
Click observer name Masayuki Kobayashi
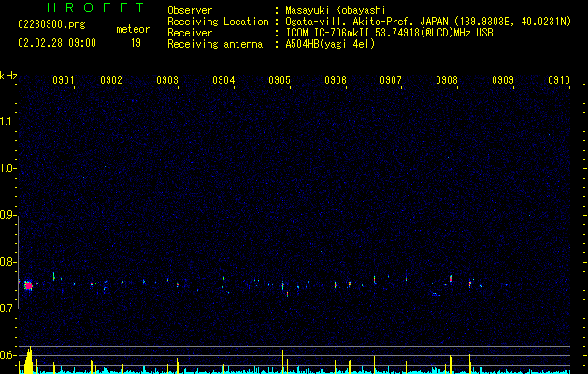pyautogui.click(x=336, y=10)
